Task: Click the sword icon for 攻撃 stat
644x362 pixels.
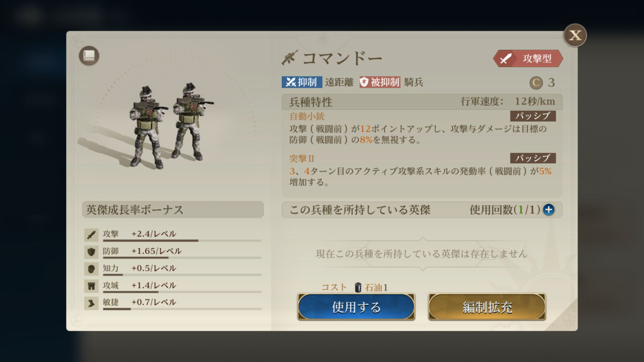Action: [91, 234]
